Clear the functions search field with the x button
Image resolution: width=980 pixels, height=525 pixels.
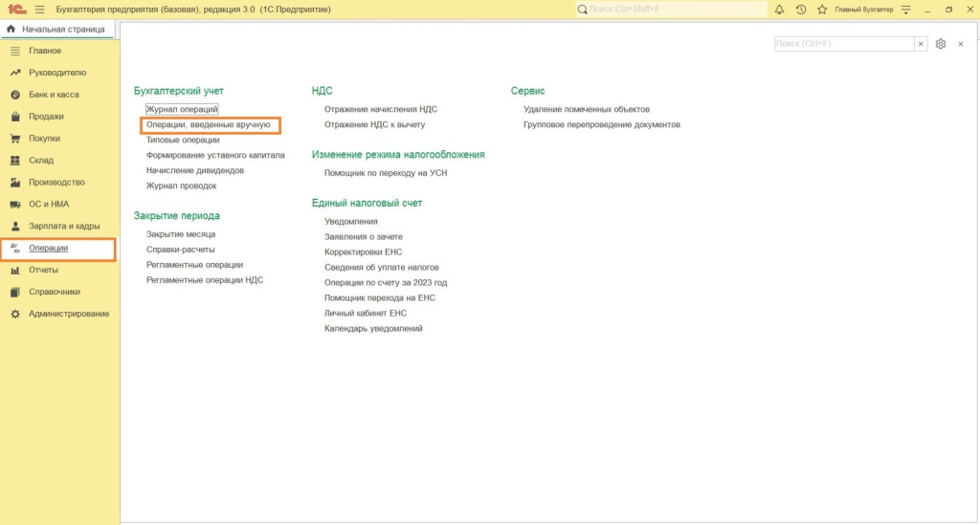click(921, 44)
